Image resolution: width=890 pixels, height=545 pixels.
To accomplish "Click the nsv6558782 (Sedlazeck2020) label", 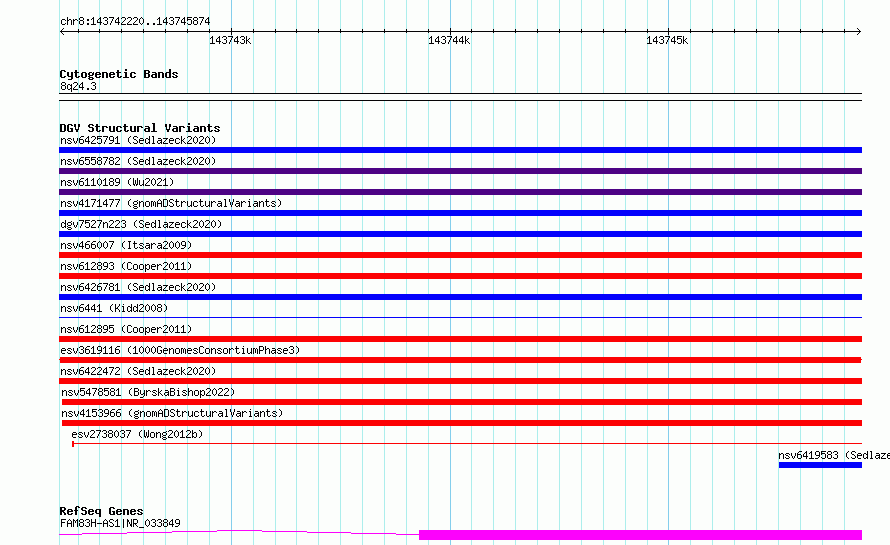I will (x=138, y=161).
